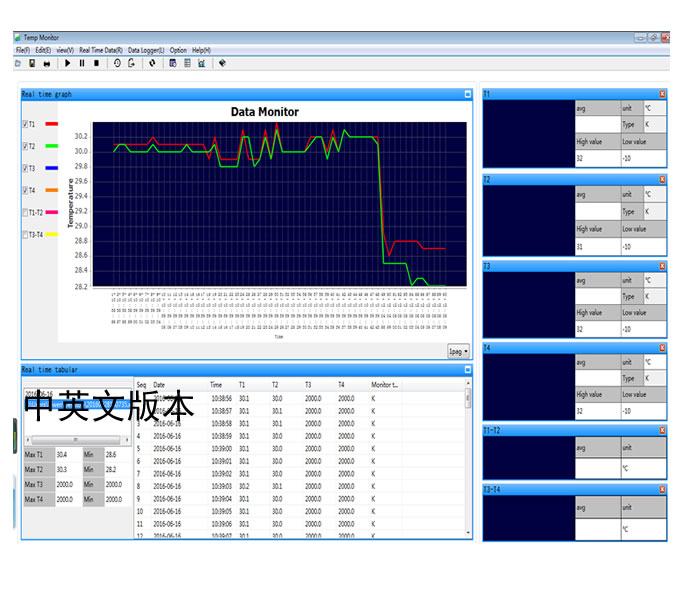Click the T1 panel High value field 32
The height and width of the screenshot is (600, 700).
pyautogui.click(x=598, y=158)
